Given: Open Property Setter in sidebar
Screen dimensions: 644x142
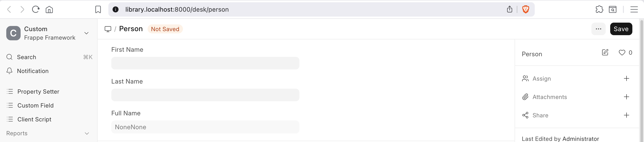Looking at the screenshot, I should point(38,92).
